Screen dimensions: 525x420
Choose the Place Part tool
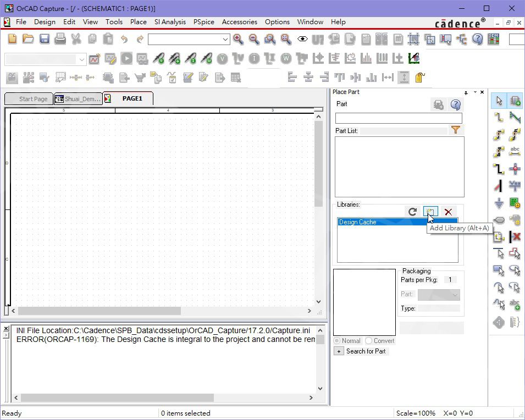[x=515, y=101]
